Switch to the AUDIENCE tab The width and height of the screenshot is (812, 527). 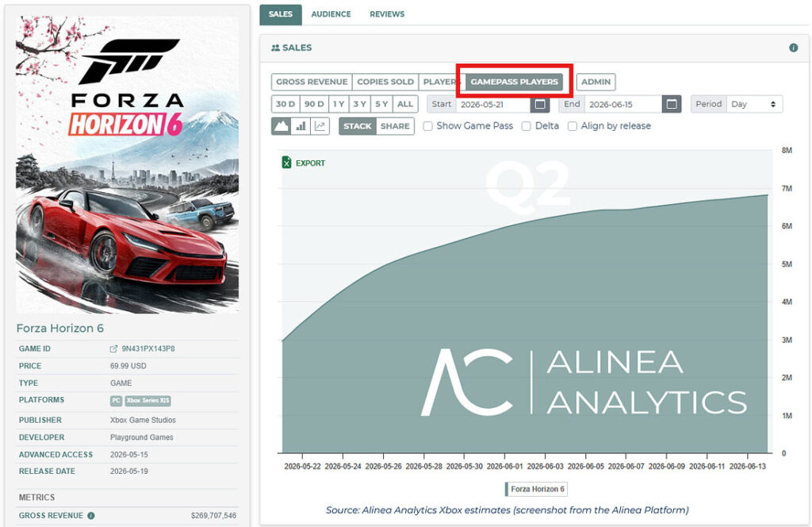click(x=331, y=14)
